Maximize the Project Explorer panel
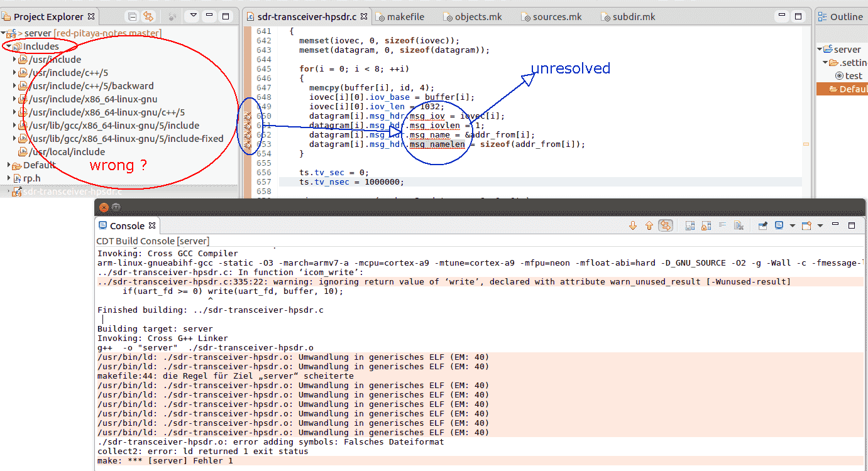The image size is (868, 471). coord(226,16)
